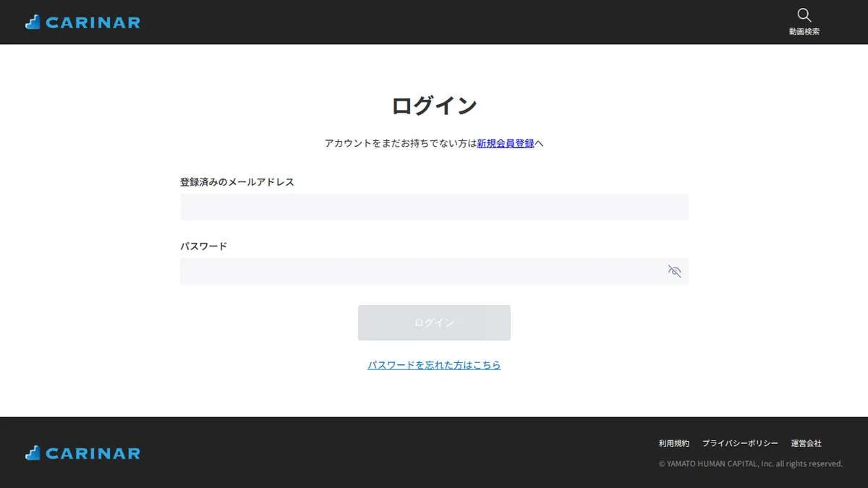Open 利用規約 in the footer
868x488 pixels.
click(x=674, y=443)
